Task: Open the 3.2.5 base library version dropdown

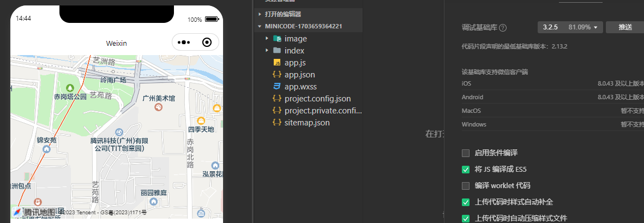Action: [570, 27]
